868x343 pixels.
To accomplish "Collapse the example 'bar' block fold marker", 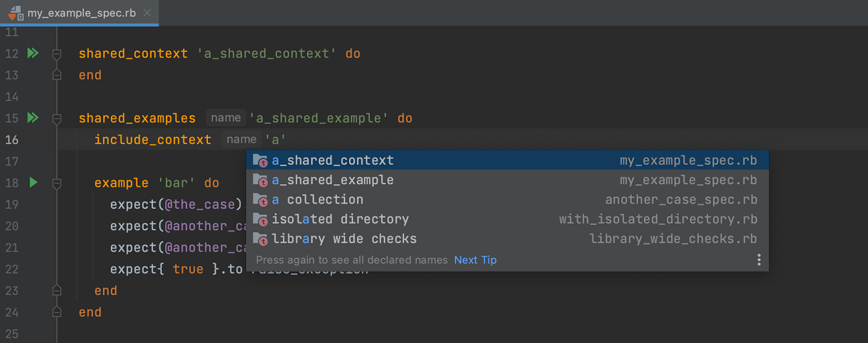I will coord(56,183).
